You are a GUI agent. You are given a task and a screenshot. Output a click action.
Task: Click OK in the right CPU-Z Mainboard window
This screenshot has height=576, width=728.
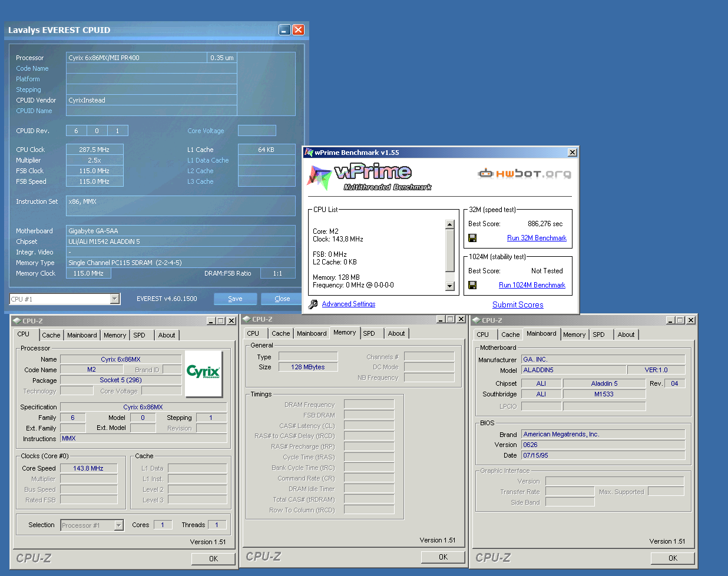click(673, 558)
